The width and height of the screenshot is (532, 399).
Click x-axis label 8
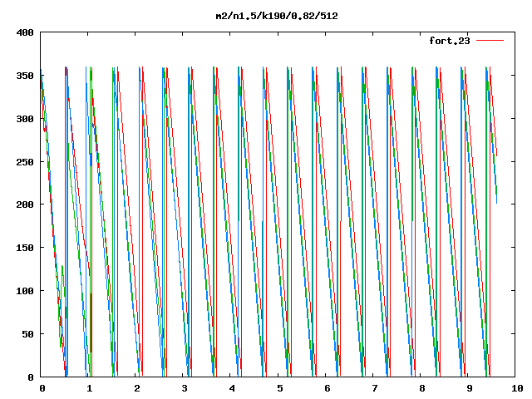click(x=422, y=388)
